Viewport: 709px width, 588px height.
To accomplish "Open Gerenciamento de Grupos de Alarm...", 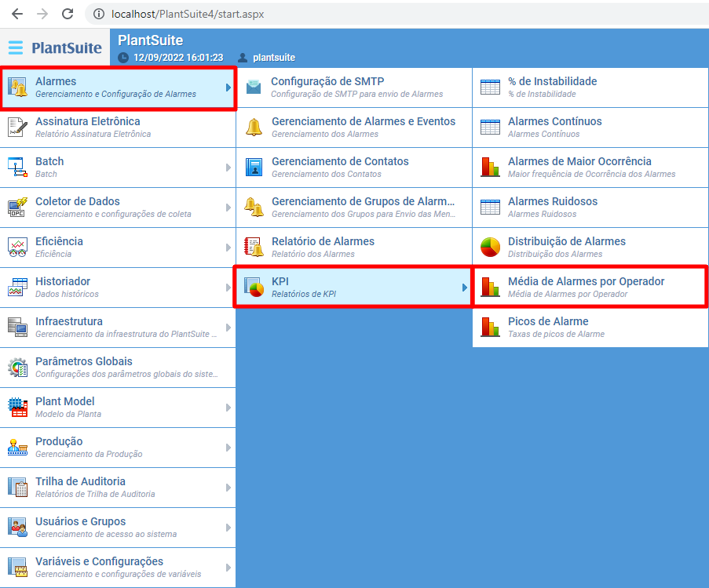I will tap(354, 207).
